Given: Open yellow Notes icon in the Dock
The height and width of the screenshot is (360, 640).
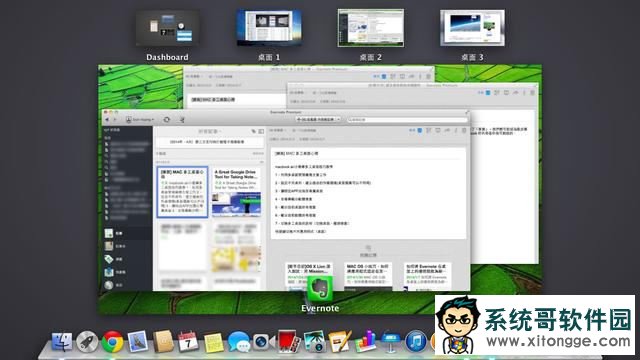Looking at the screenshot, I should pos(213,342).
